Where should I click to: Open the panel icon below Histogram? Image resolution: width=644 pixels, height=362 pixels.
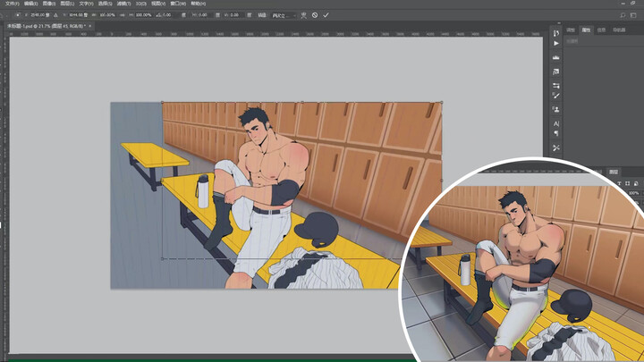tap(556, 72)
